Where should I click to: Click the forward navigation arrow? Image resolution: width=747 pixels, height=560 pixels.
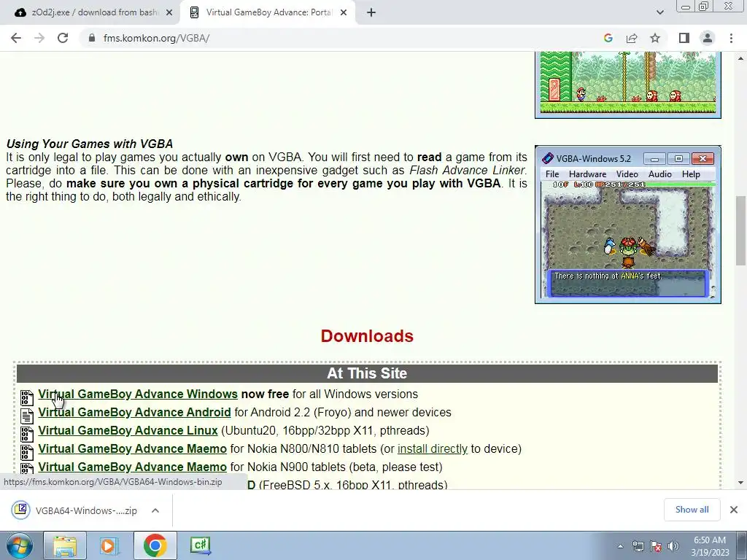pos(39,38)
